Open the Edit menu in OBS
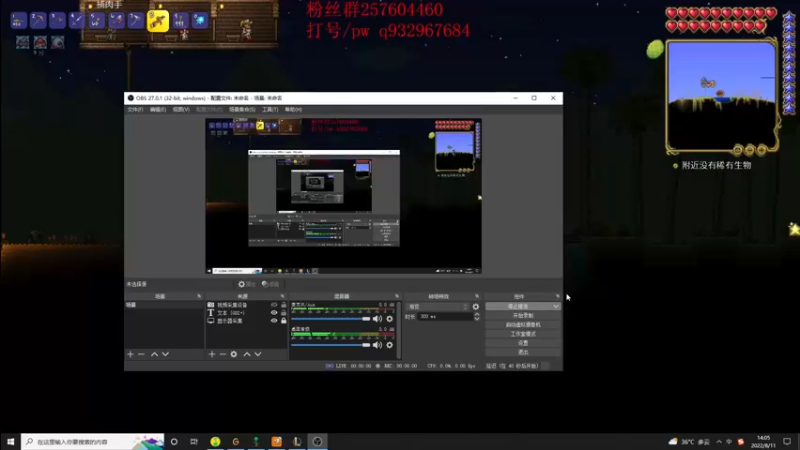800x450 pixels. [158, 110]
